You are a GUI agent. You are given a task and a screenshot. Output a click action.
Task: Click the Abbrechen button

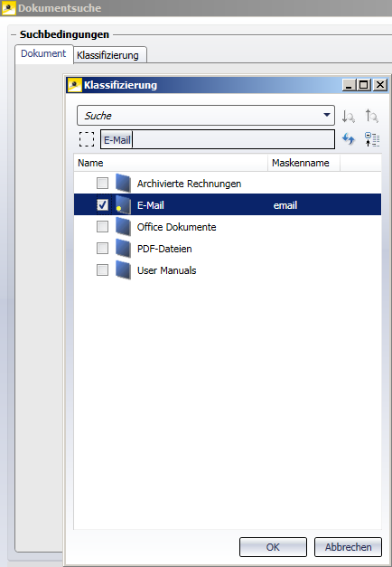tap(348, 547)
